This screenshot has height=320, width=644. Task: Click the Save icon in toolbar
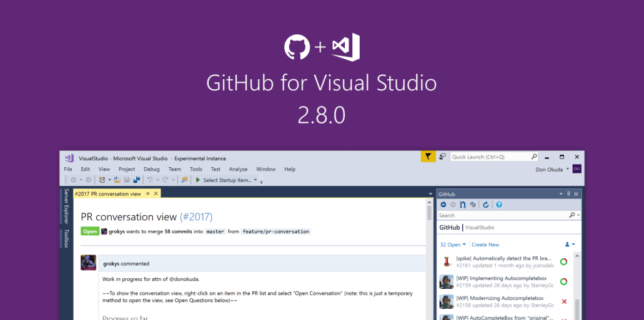click(x=127, y=180)
